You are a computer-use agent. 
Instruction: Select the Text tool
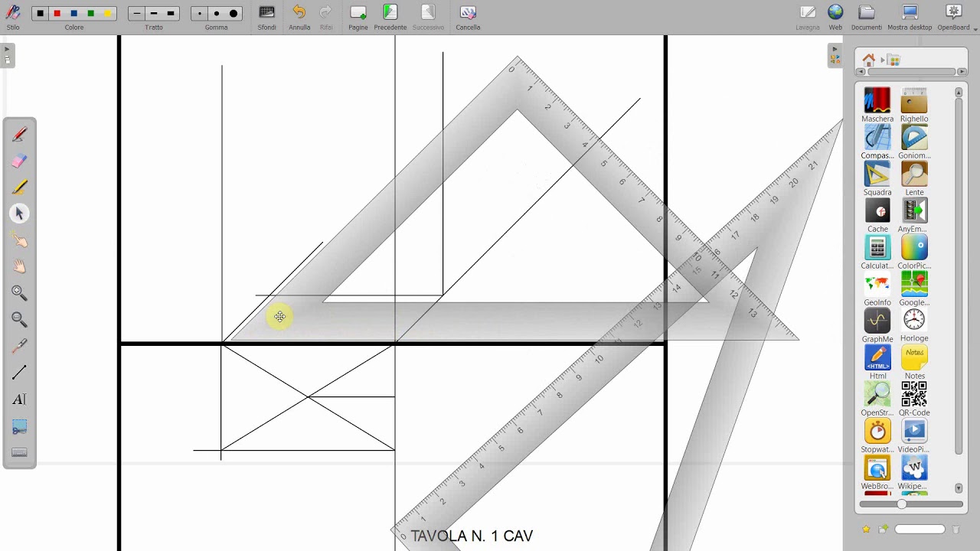[20, 399]
